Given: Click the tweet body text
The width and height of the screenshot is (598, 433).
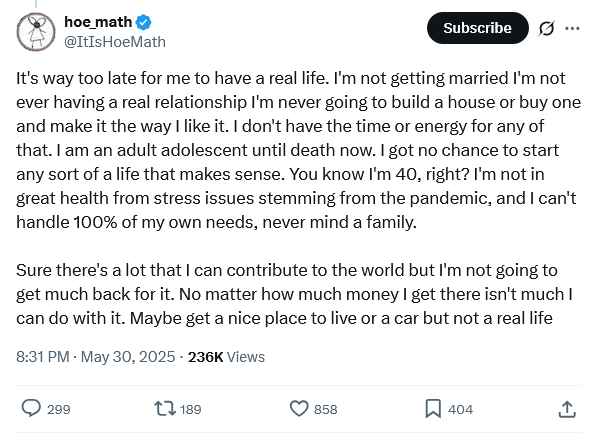Looking at the screenshot, I should 299,198.
